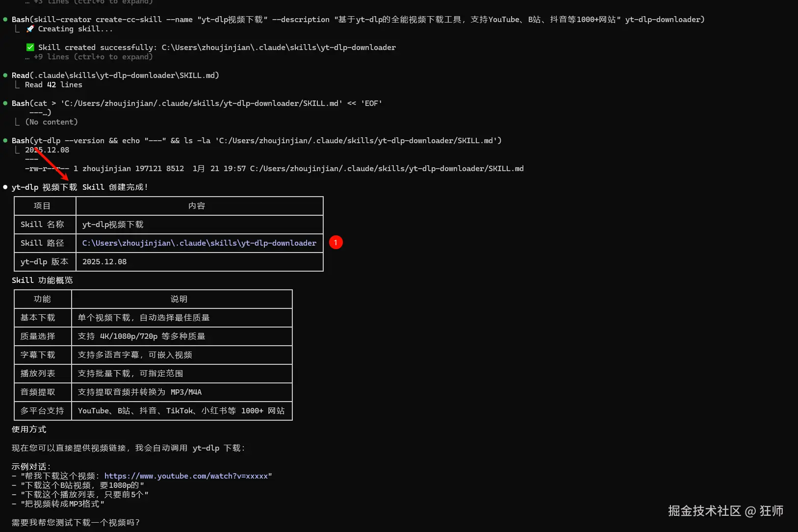
Task: Click '需要我帮您测试下载一个视频吗?' question
Action: pos(76,523)
